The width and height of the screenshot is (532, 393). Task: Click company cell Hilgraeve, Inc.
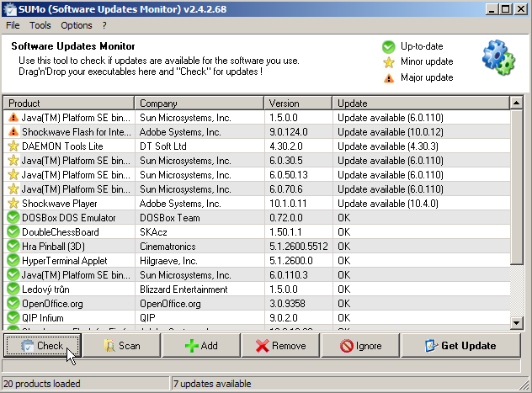pos(168,260)
